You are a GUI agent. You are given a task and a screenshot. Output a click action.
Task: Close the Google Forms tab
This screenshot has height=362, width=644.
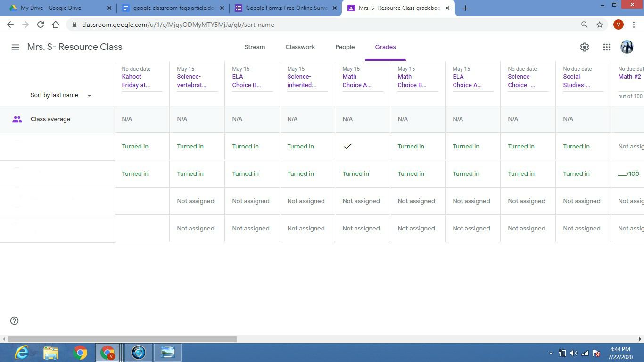point(335,8)
